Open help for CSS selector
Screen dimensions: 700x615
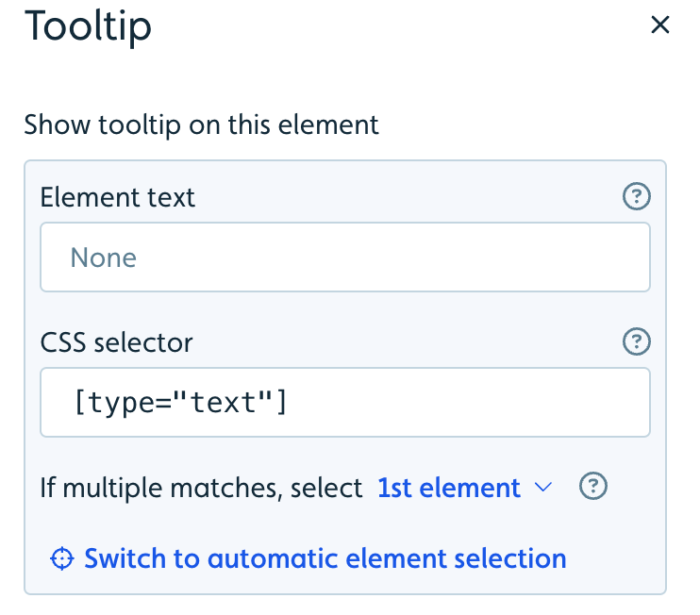[x=636, y=341]
